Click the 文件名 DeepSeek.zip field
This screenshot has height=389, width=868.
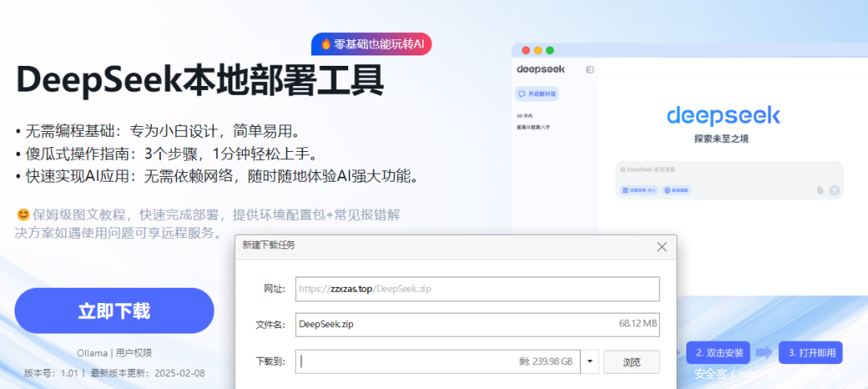[x=477, y=324]
